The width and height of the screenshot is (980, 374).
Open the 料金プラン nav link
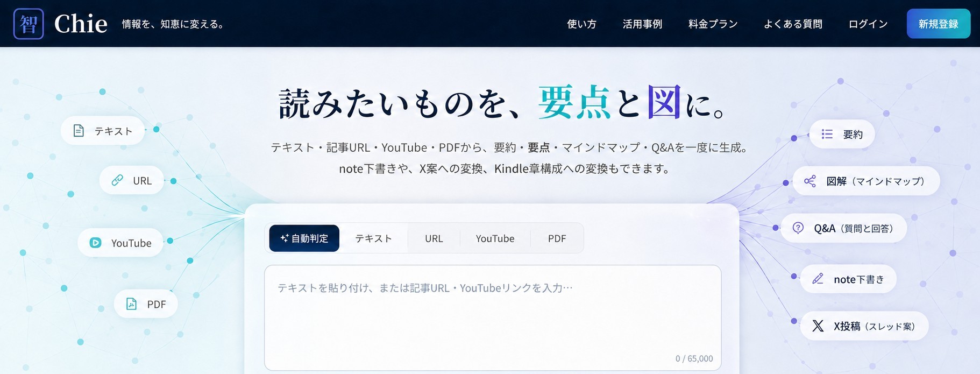pos(713,24)
